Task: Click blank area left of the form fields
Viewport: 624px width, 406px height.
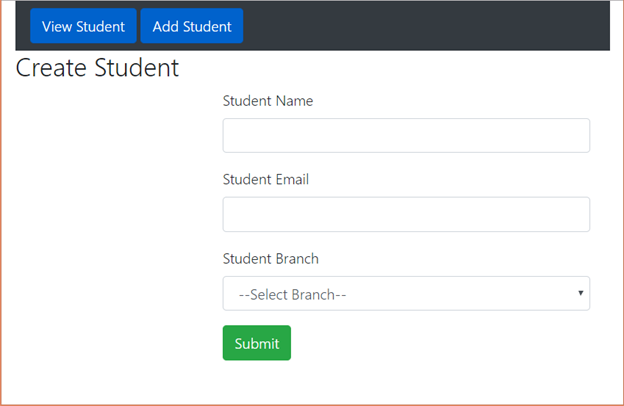Action: point(110,230)
